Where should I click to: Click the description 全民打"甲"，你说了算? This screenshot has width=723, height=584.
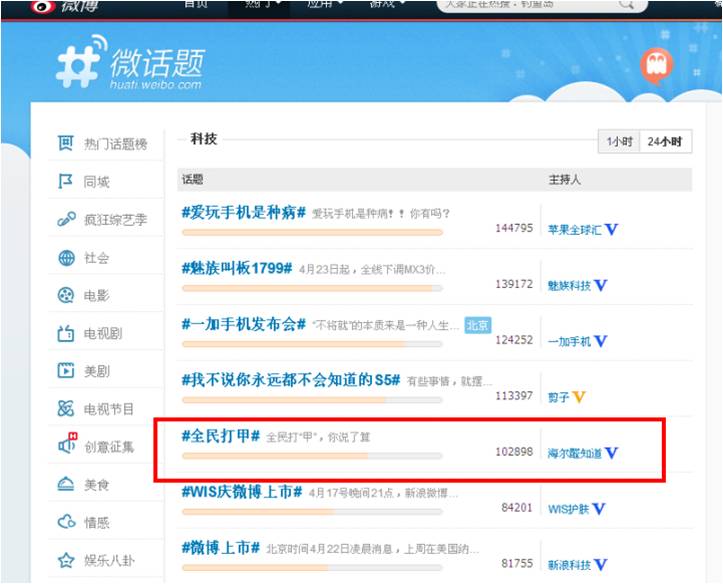[x=318, y=437]
